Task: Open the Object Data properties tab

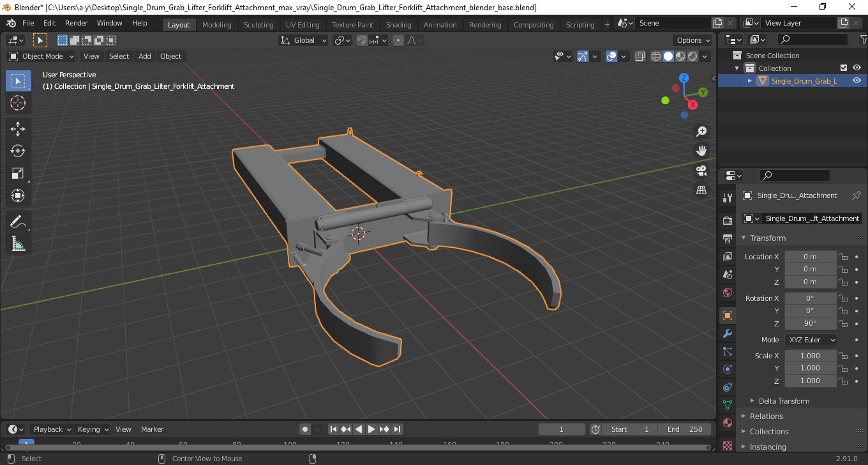Action: (727, 405)
